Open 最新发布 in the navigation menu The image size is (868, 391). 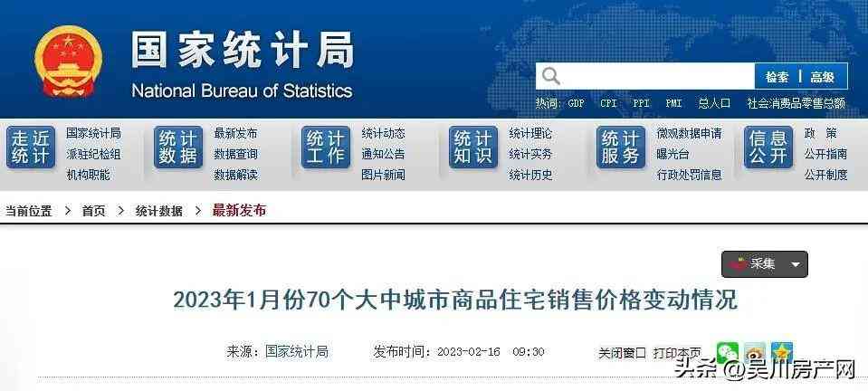[235, 133]
